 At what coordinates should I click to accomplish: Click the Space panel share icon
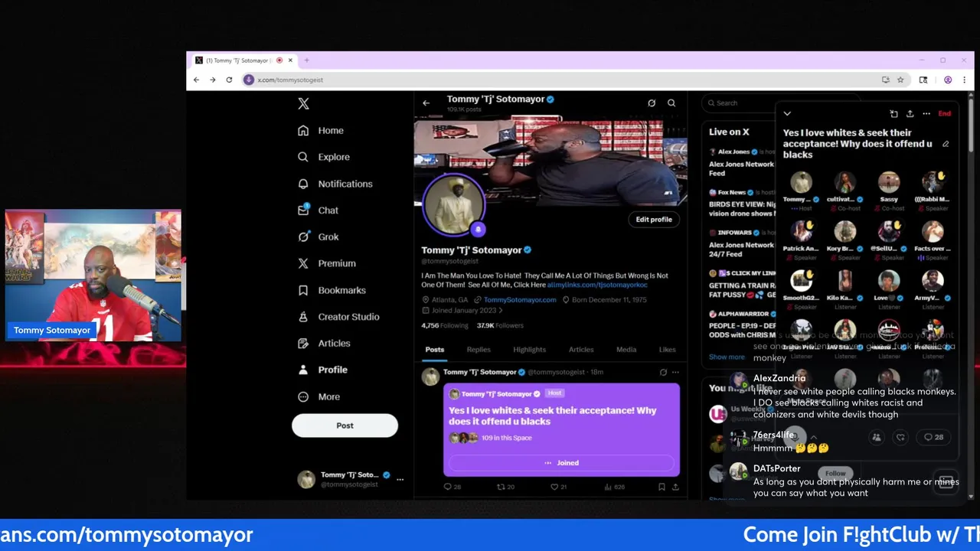click(910, 114)
